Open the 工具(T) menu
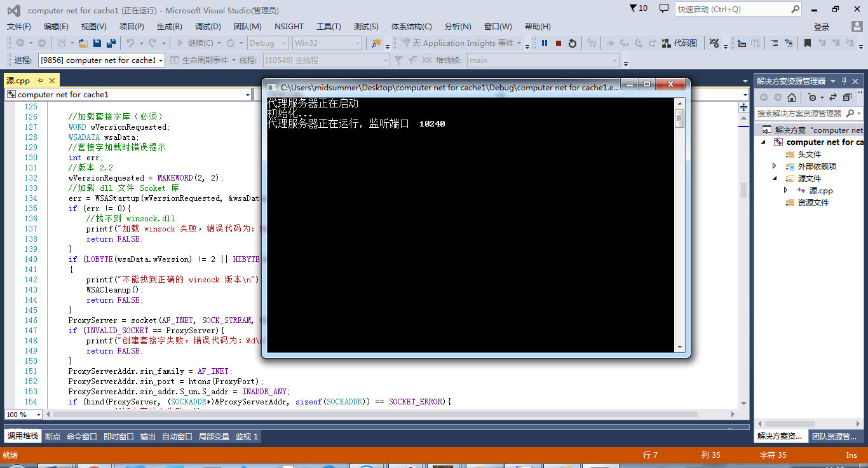Image resolution: width=868 pixels, height=468 pixels. click(x=329, y=27)
